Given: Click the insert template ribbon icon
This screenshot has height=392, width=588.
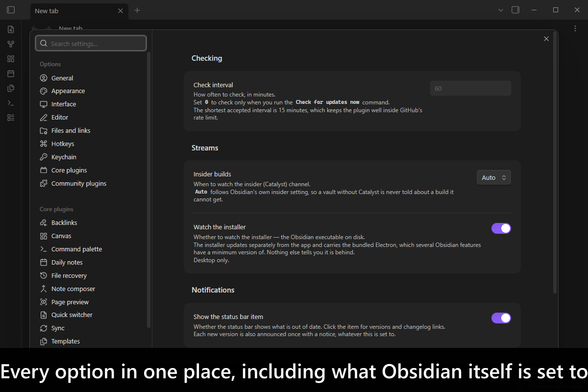Looking at the screenshot, I should [11, 88].
